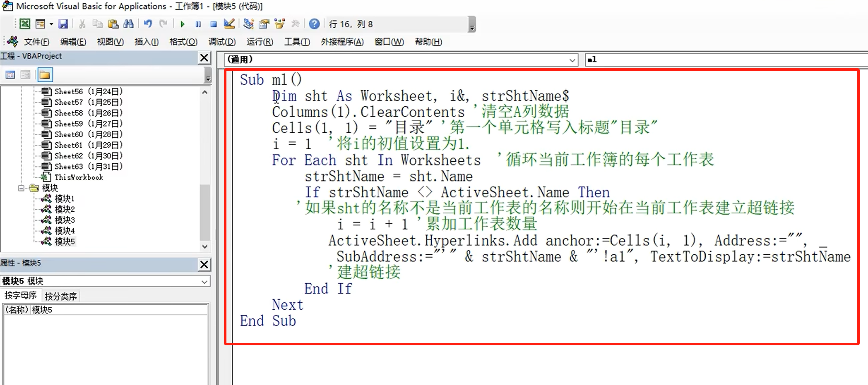Select 模块5 in the modules folder
The height and width of the screenshot is (385, 868).
pyautogui.click(x=65, y=242)
